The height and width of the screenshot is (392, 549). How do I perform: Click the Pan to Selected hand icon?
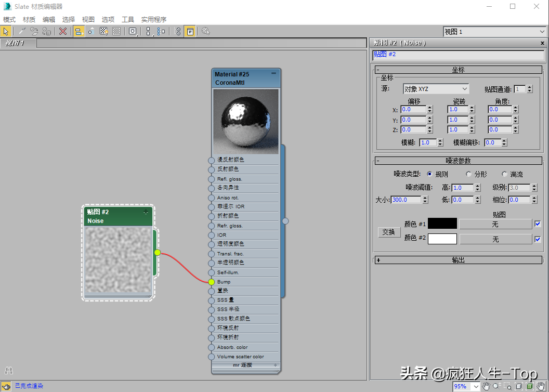point(541,386)
